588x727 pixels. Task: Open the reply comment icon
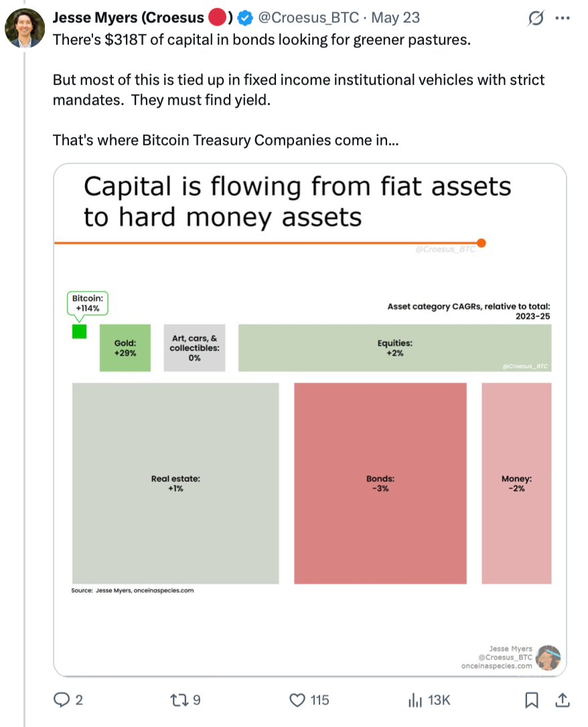[x=62, y=700]
